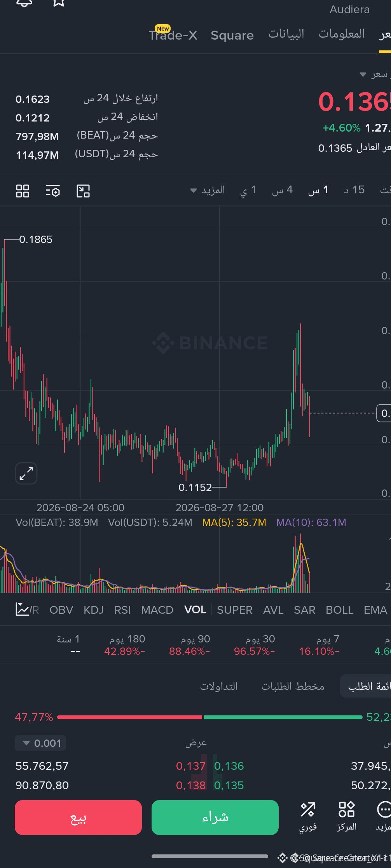Tap the ask quantity 90.870,80
The width and height of the screenshot is (391, 868).
pos(42,785)
